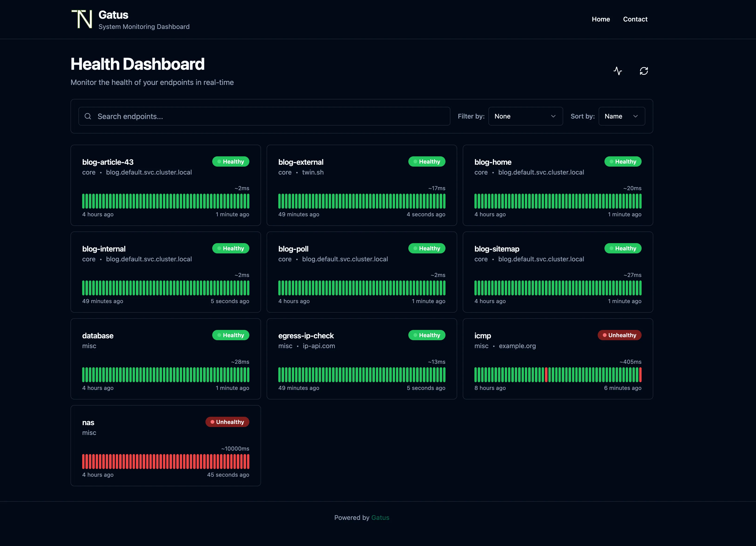Open the blog-sitemap endpoint title

(x=497, y=249)
